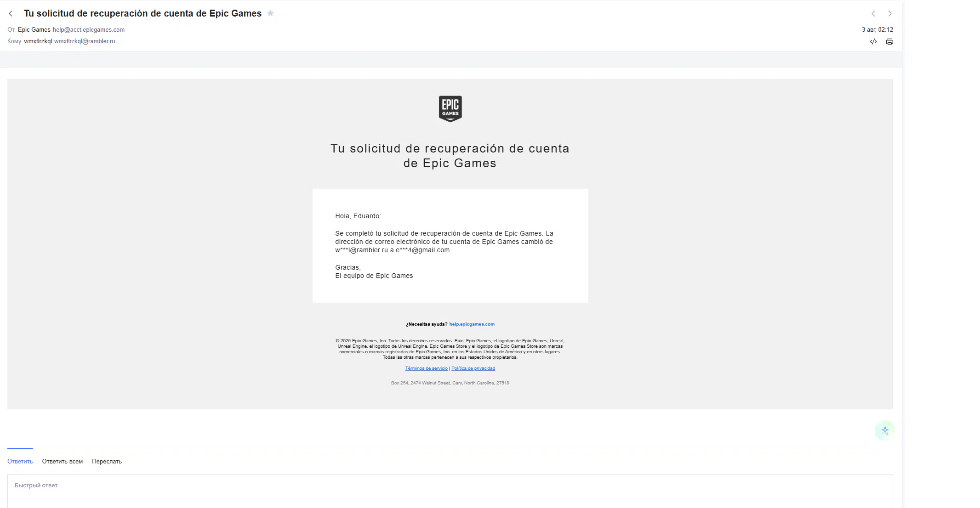Click the date 3 авг, 02:12

point(877,30)
